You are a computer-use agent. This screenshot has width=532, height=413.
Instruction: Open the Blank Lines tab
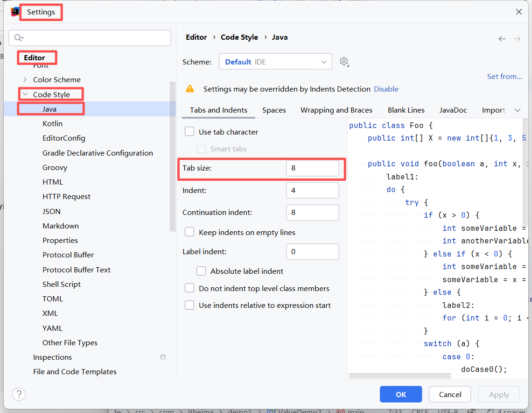pyautogui.click(x=406, y=110)
